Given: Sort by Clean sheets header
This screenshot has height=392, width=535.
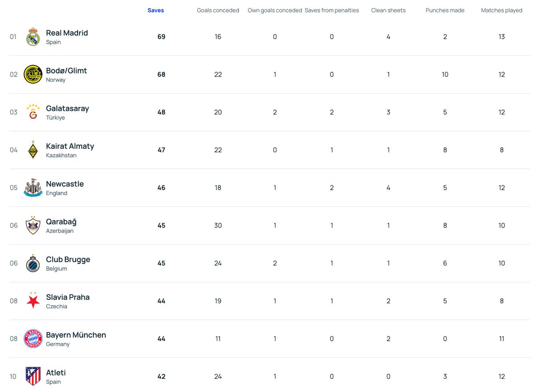Looking at the screenshot, I should click(x=388, y=10).
